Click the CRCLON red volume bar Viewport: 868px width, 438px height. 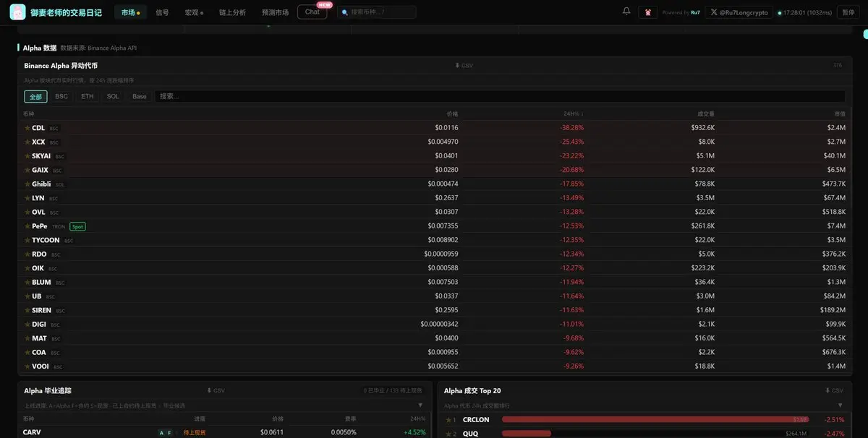tap(655, 420)
